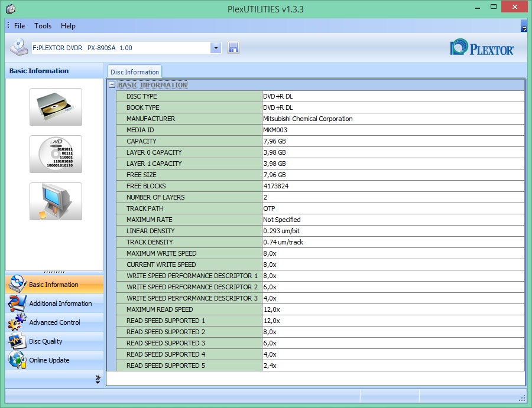The image size is (532, 408).
Task: Click the optical drive icon in sidebar
Action: tap(56, 107)
